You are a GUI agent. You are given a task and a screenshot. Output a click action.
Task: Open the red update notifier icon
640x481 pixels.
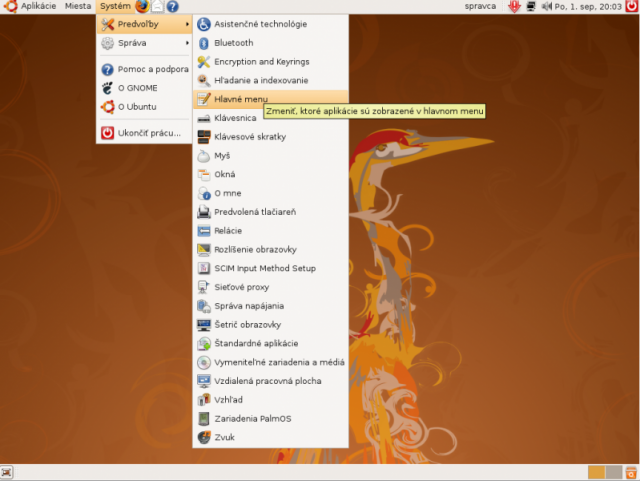click(x=514, y=7)
